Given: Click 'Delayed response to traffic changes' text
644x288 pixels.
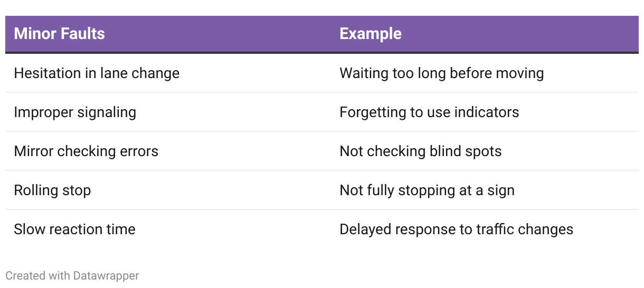Looking at the screenshot, I should click(456, 229).
